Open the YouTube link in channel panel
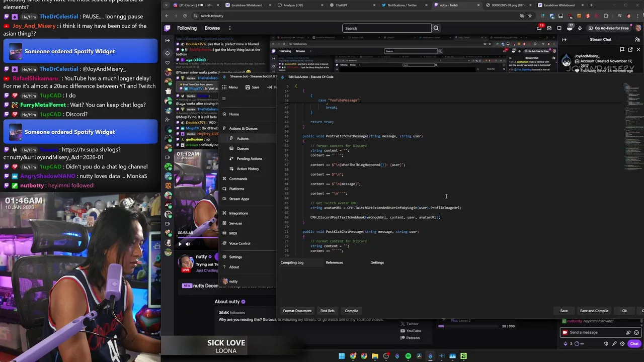Viewport: 644px width, 362px height. pos(410,331)
